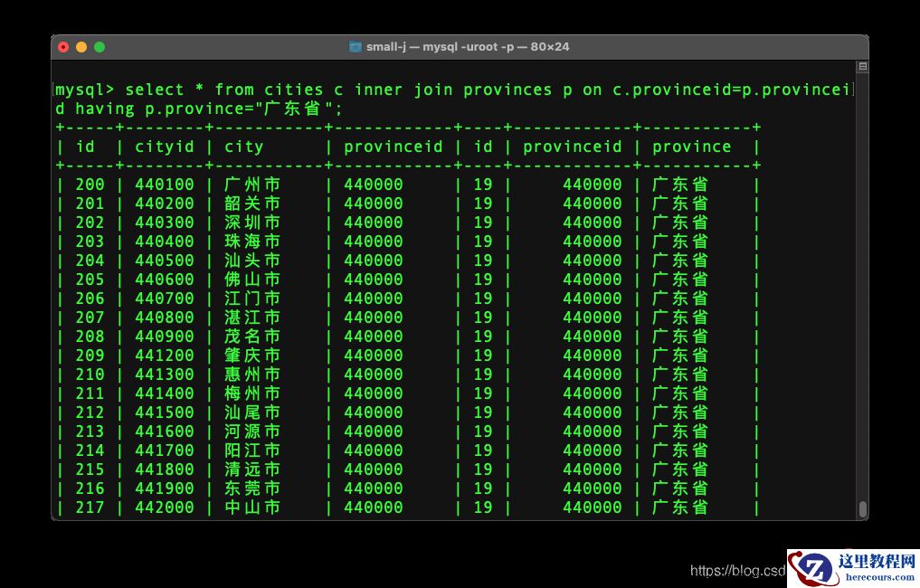Screen dimensions: 920x588
Task: Click city name 深圳市
Action: pos(252,223)
